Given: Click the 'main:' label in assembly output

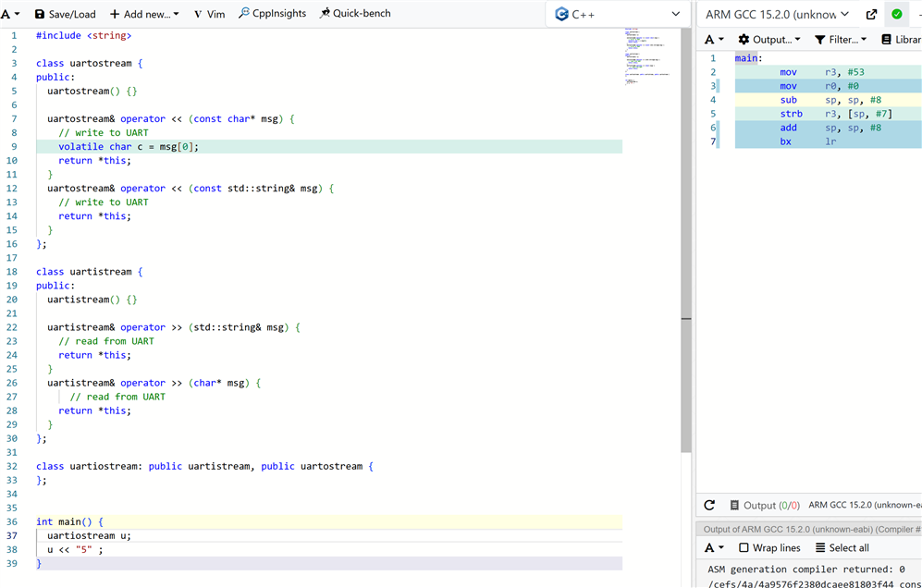Looking at the screenshot, I should pyautogui.click(x=747, y=58).
